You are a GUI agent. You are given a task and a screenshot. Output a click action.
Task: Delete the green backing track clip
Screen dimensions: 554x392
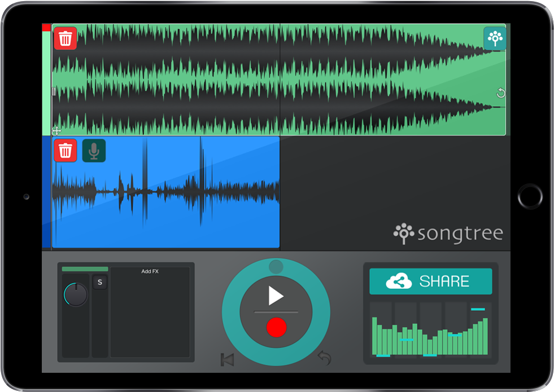(66, 38)
